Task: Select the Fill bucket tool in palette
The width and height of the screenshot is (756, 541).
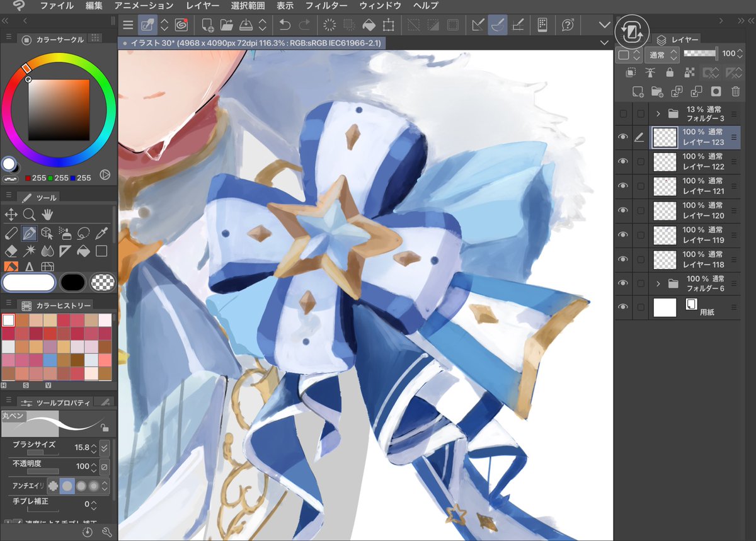Action: click(x=83, y=251)
